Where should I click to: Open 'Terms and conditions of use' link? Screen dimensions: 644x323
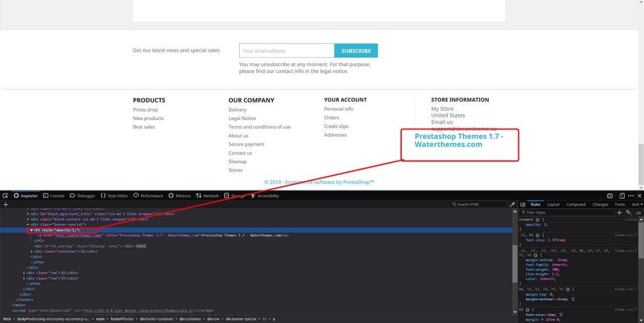pyautogui.click(x=260, y=127)
